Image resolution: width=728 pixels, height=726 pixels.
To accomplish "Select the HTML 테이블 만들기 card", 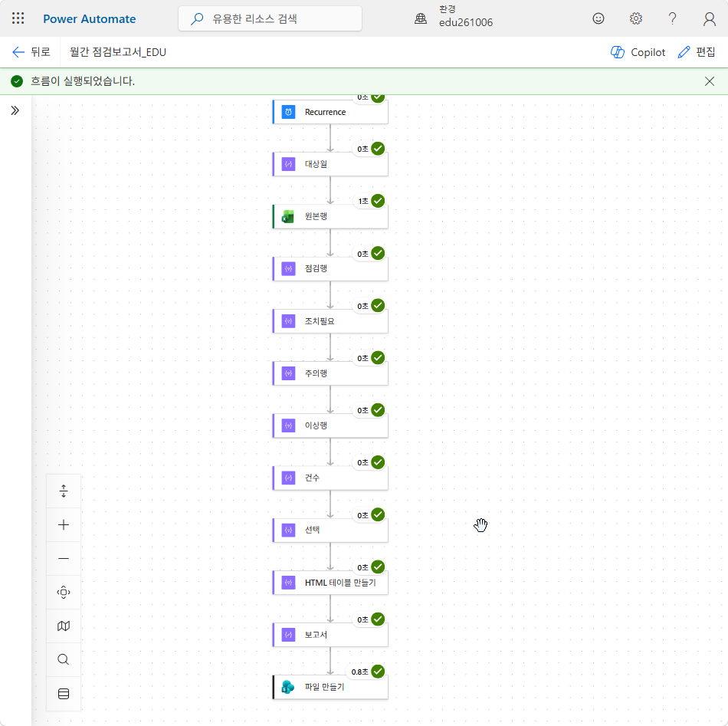I will (x=330, y=583).
